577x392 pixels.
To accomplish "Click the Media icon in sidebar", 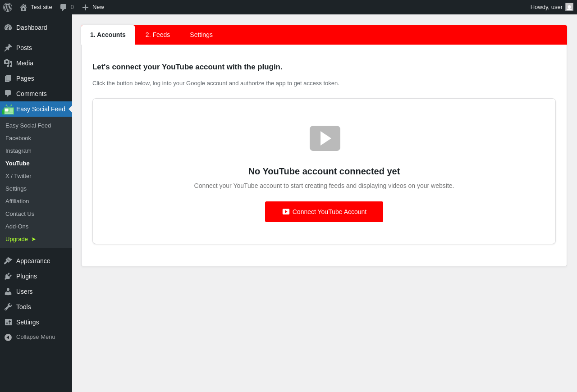I will click(x=8, y=63).
